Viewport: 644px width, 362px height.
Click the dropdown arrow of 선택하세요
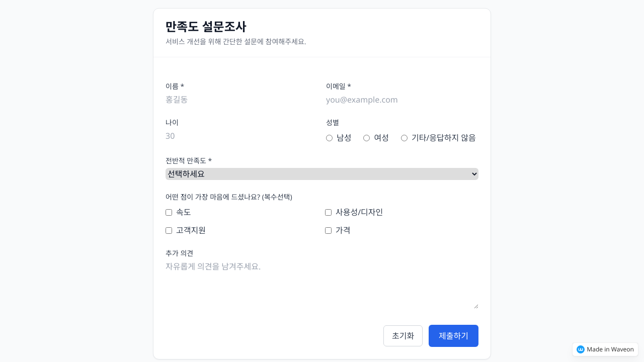coord(473,174)
